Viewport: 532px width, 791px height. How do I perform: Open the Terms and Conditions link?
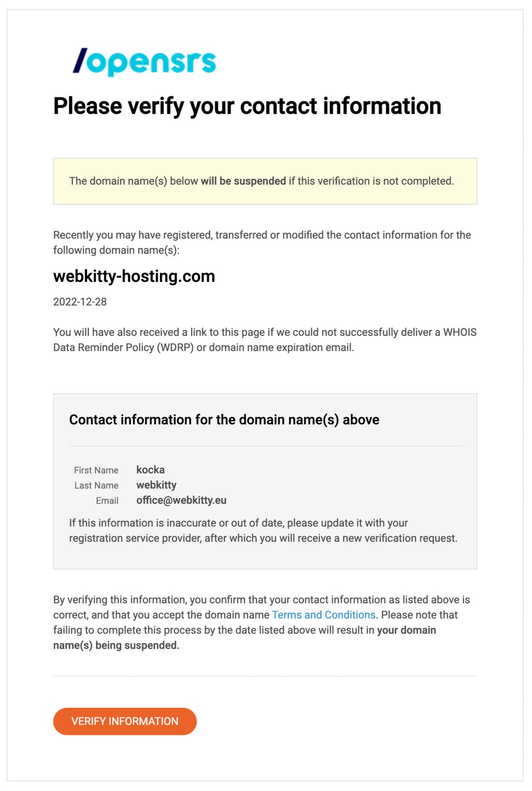(x=324, y=615)
